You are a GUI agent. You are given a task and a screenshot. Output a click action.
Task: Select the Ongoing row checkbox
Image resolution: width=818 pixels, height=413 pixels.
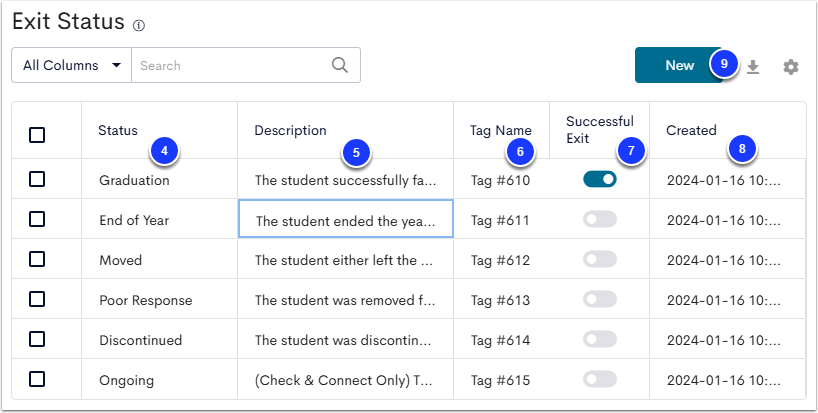(37, 379)
